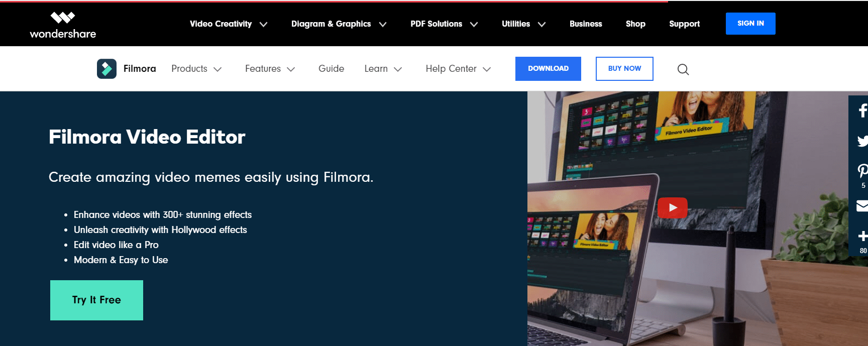Click the Filmora app icon
868x346 pixels.
tap(106, 69)
